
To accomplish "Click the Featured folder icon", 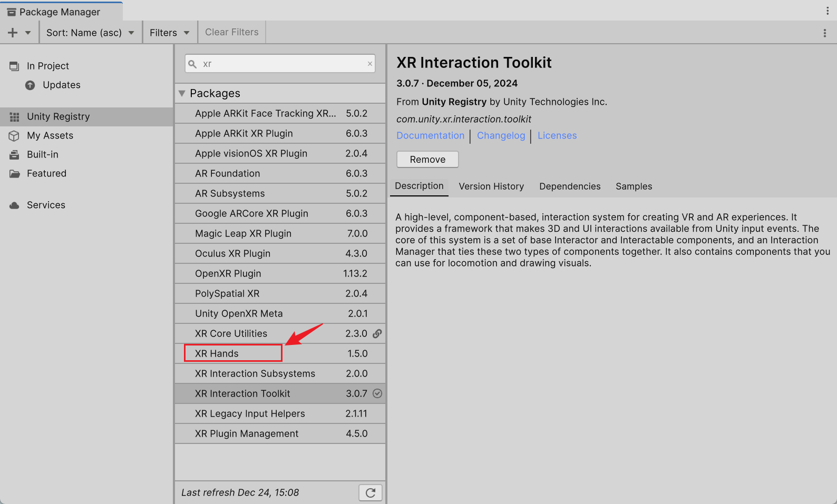I will (14, 174).
